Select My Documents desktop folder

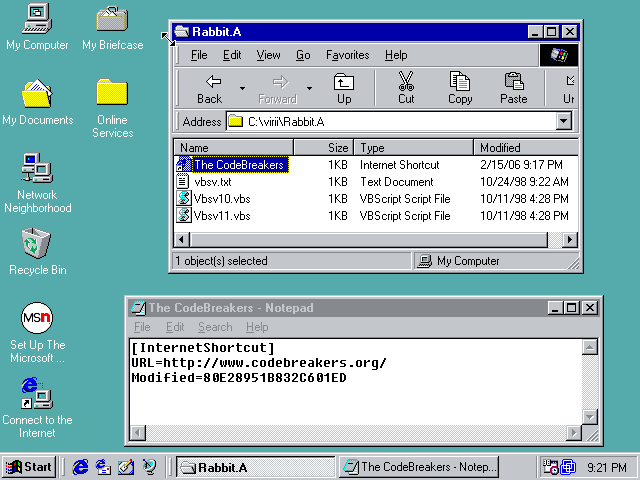point(37,102)
